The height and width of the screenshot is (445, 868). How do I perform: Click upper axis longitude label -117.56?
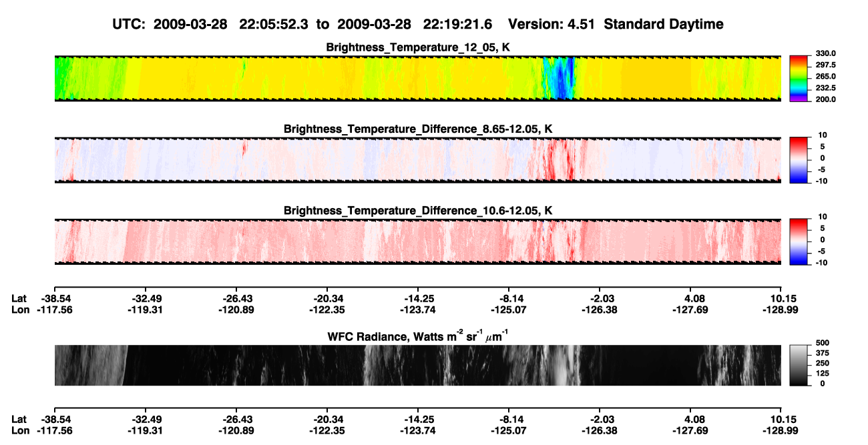coord(54,310)
